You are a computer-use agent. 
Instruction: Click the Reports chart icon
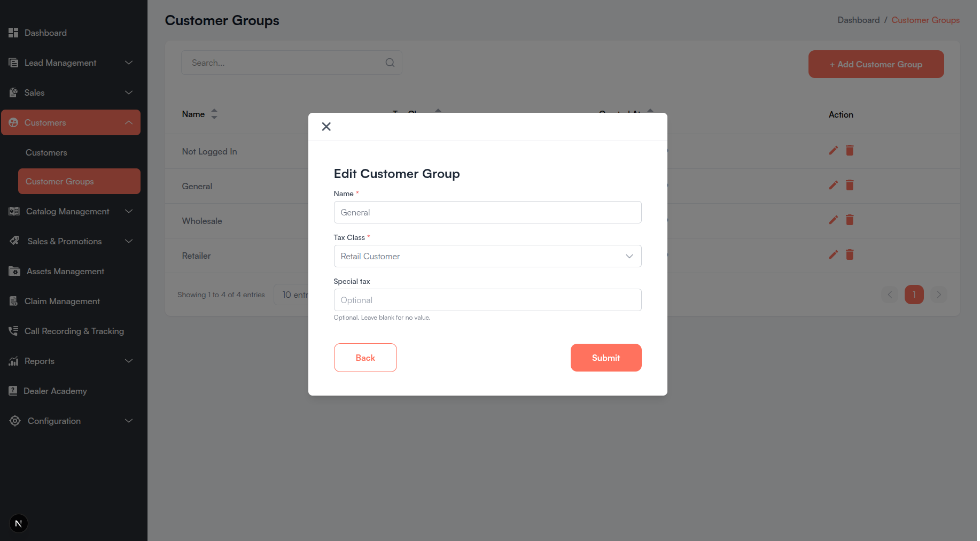(x=13, y=361)
